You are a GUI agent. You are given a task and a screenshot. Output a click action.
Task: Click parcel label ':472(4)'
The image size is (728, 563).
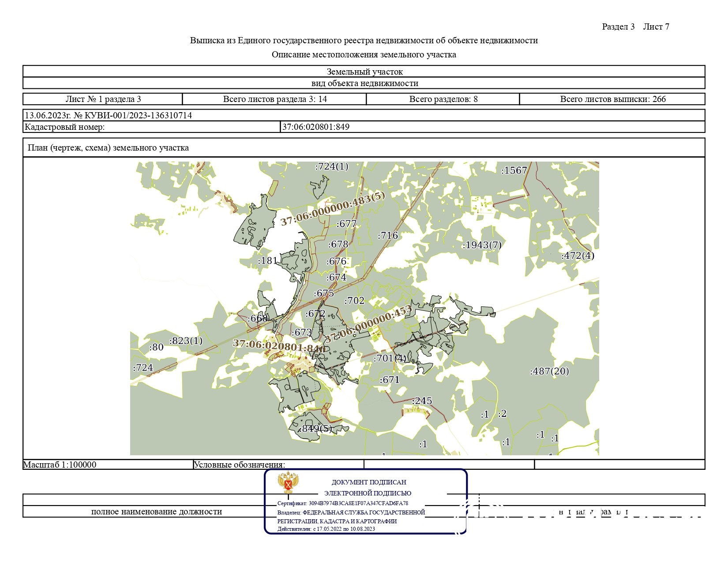[x=578, y=256]
